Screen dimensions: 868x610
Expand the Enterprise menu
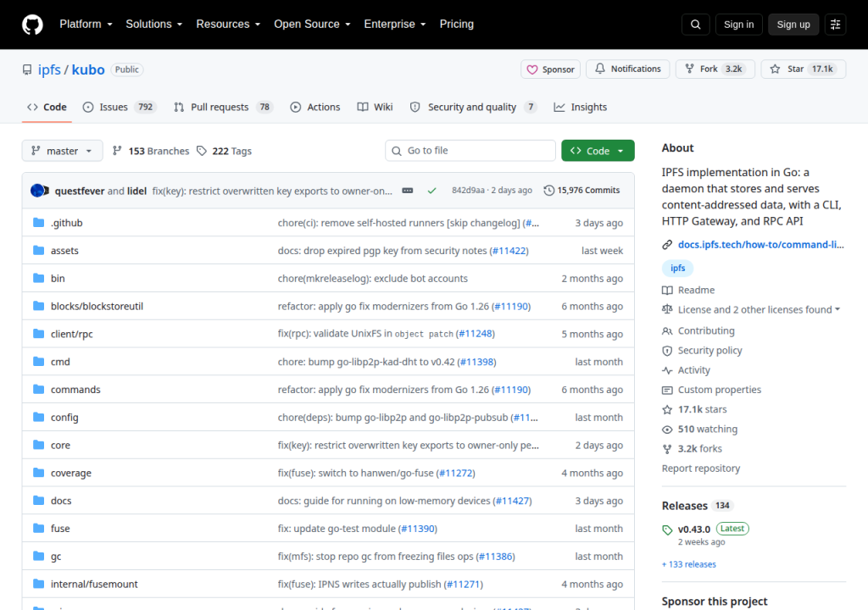(x=395, y=25)
